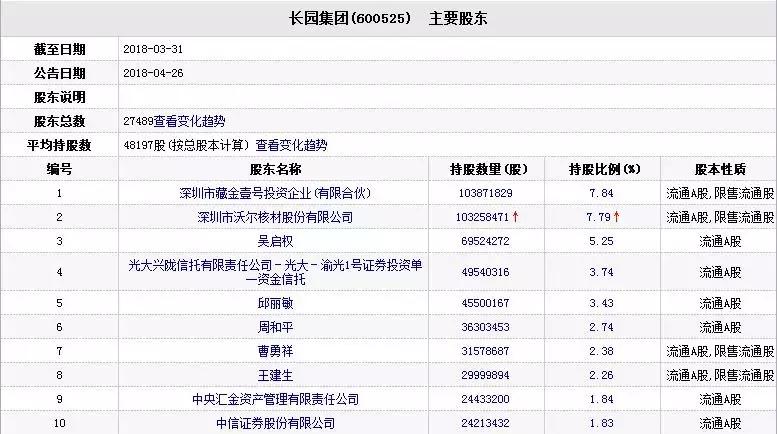Open the shareholder total 查看变化趋势 link
Viewport: 777px width, 434px height.
[189, 121]
